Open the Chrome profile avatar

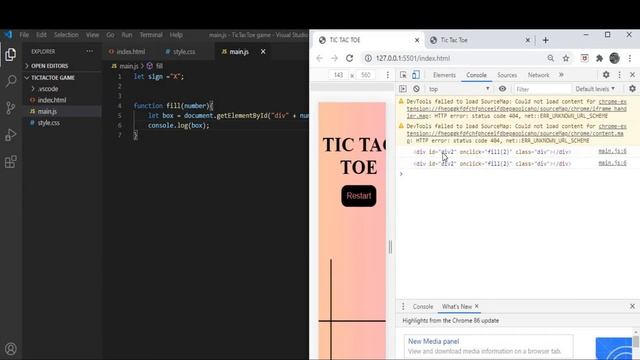(x=614, y=58)
